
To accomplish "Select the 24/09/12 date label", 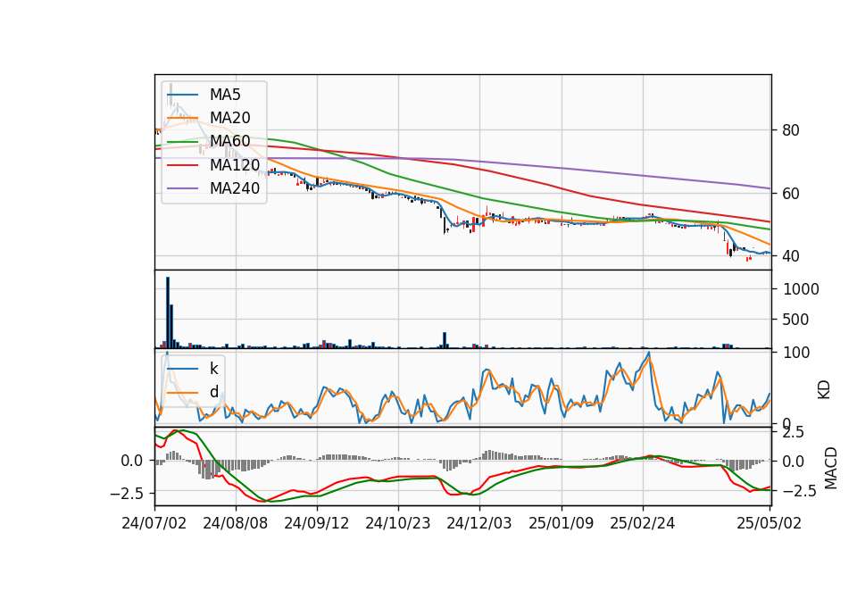I will pyautogui.click(x=316, y=523).
